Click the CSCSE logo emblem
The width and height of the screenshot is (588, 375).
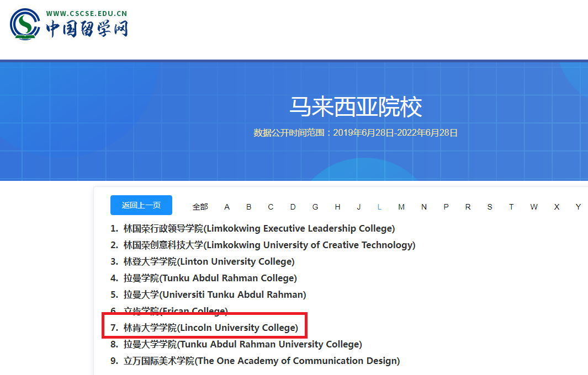coord(25,24)
